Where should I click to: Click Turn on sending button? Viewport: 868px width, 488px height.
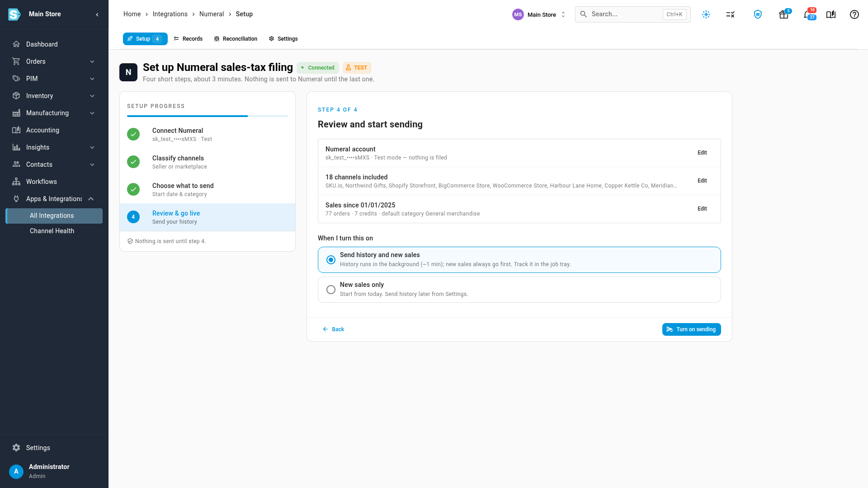pos(691,329)
